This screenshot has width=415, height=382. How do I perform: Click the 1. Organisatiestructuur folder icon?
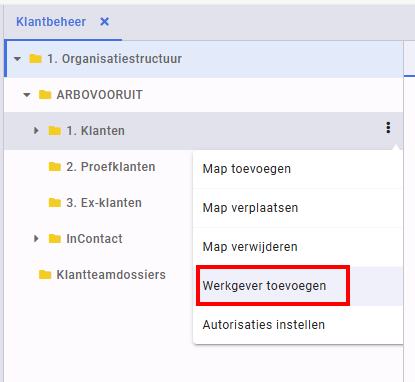(35, 59)
